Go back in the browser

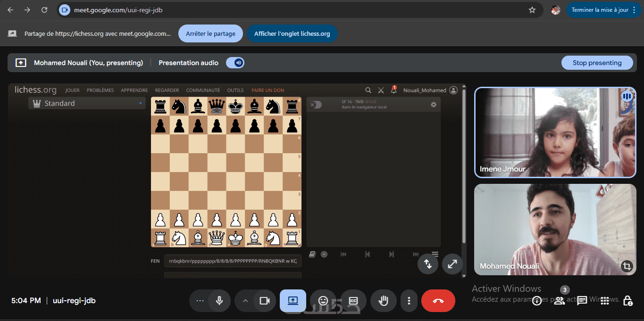tap(10, 10)
